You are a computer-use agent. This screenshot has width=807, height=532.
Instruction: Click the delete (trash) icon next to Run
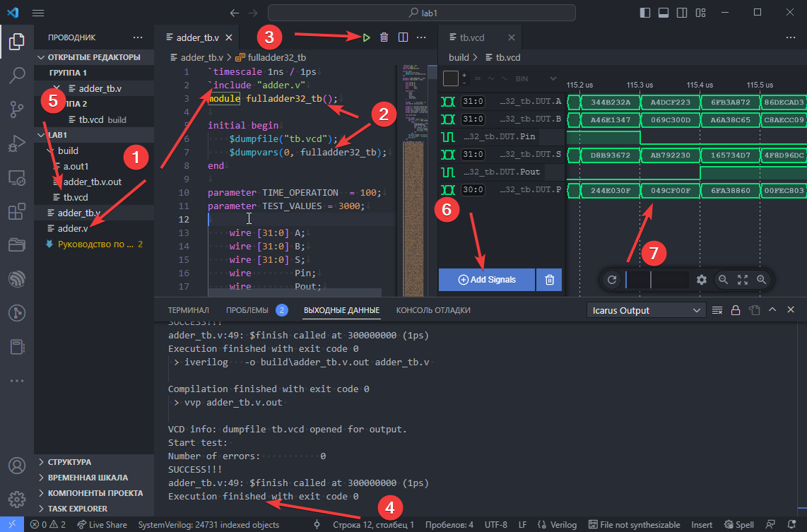[x=384, y=37]
